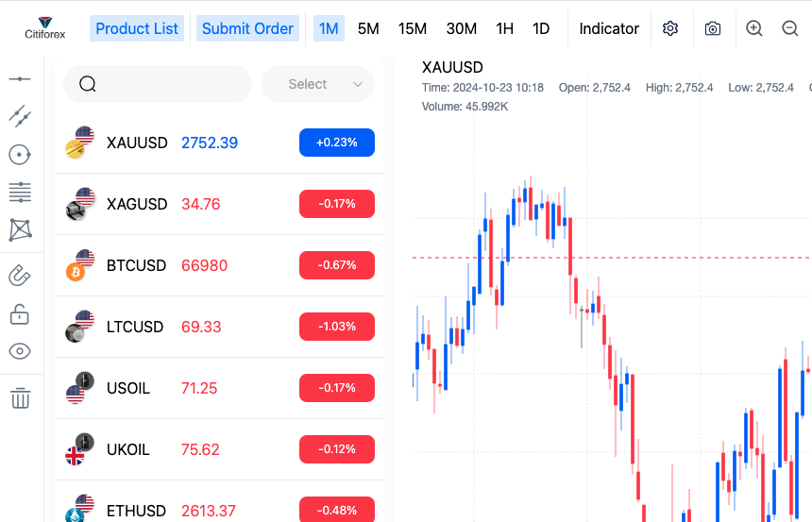Zoom out of the chart

pos(790,28)
